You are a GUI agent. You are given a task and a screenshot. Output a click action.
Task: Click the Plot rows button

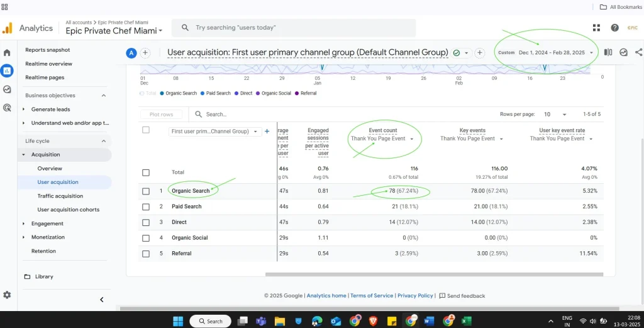[162, 115]
